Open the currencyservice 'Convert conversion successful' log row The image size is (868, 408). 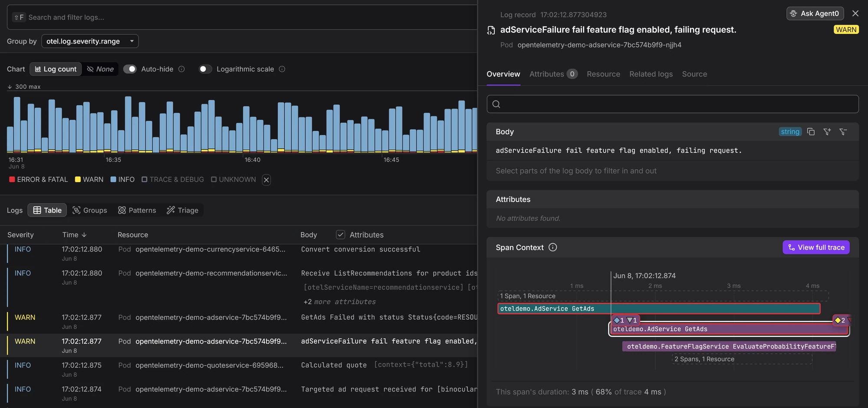tap(239, 253)
